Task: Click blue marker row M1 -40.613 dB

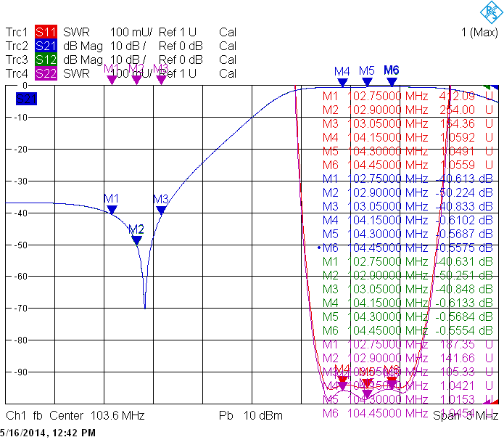Action: tap(408, 179)
